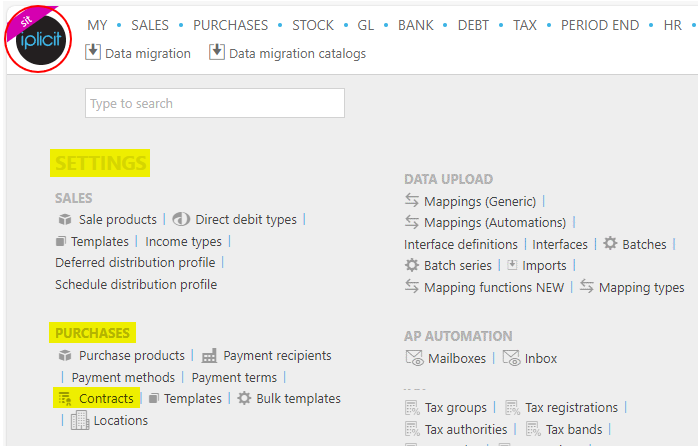Click the Mappings (Automations) arrows icon
The image size is (698, 446).
click(x=412, y=221)
